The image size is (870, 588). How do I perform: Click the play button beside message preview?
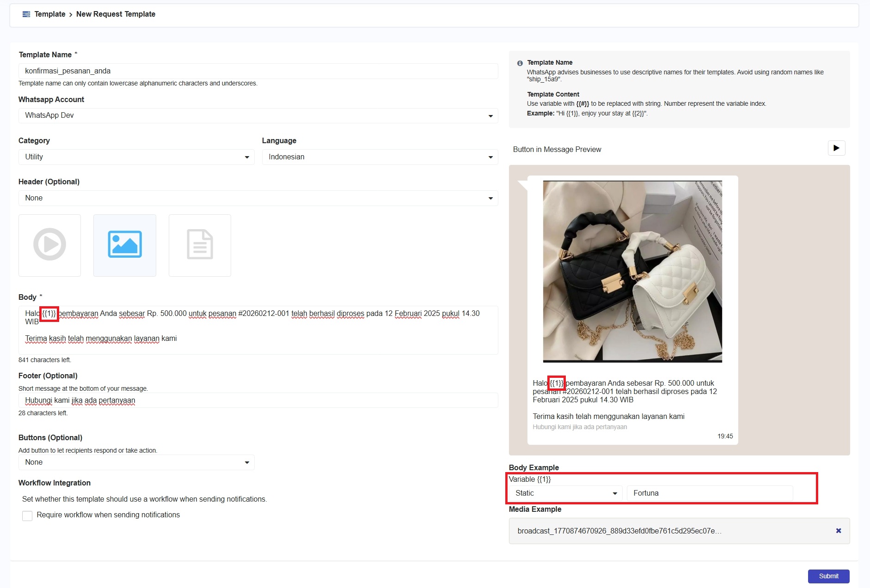(x=836, y=148)
